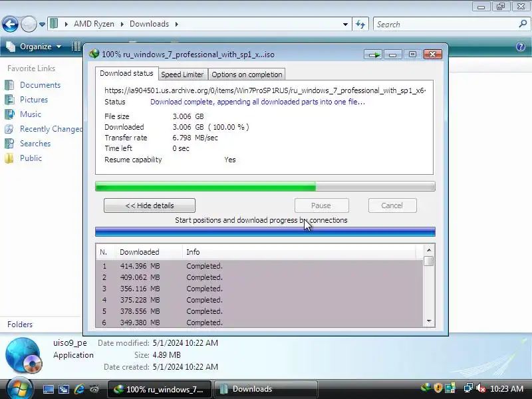Screen dimensions: 532x399
Task: Refresh the Downloads folder view
Action: click(x=360, y=24)
